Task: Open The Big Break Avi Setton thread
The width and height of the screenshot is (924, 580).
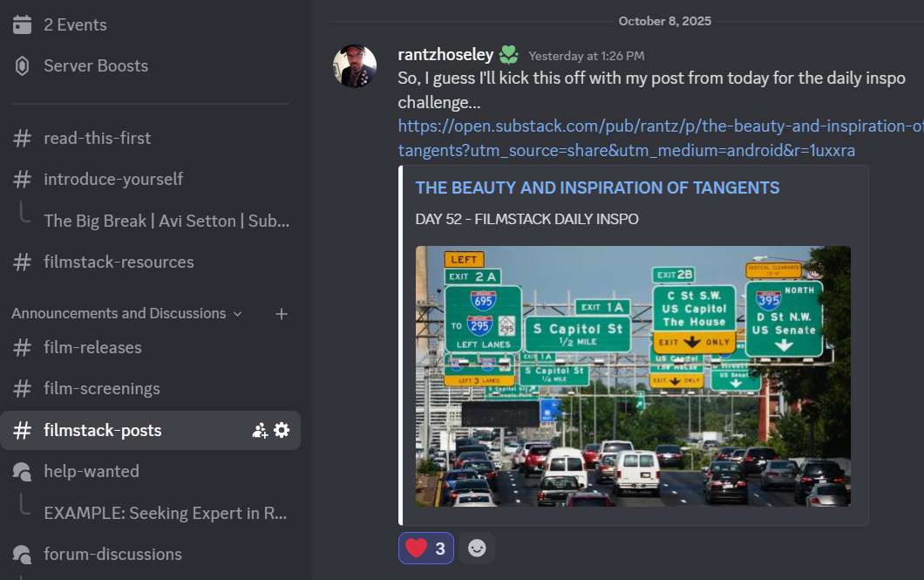Action: [166, 221]
